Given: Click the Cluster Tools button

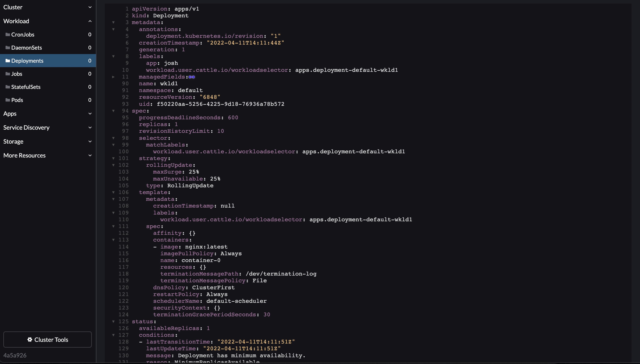Looking at the screenshot, I should pyautogui.click(x=48, y=340).
